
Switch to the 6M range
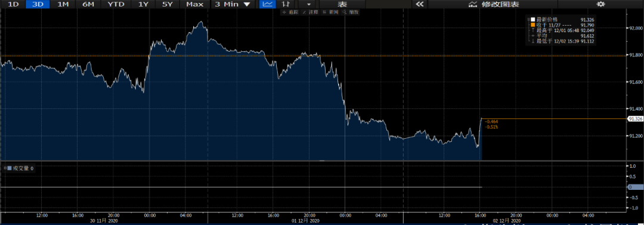(x=88, y=5)
